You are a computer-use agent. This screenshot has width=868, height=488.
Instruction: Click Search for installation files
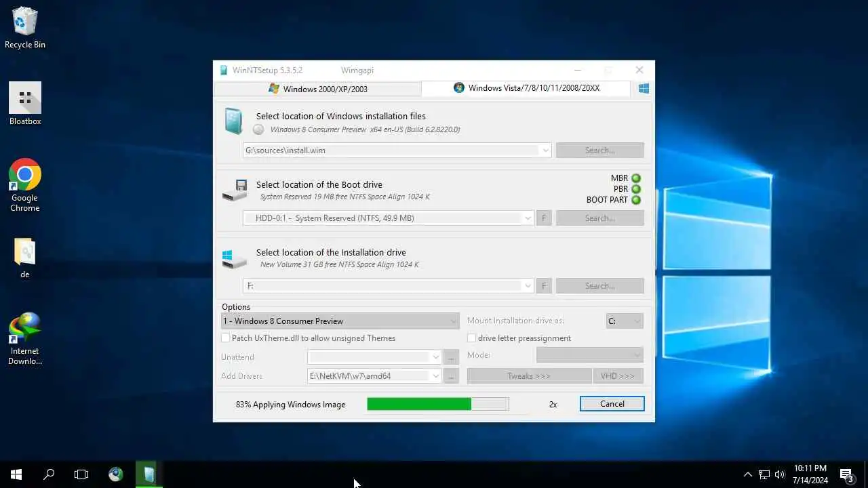[x=599, y=150]
